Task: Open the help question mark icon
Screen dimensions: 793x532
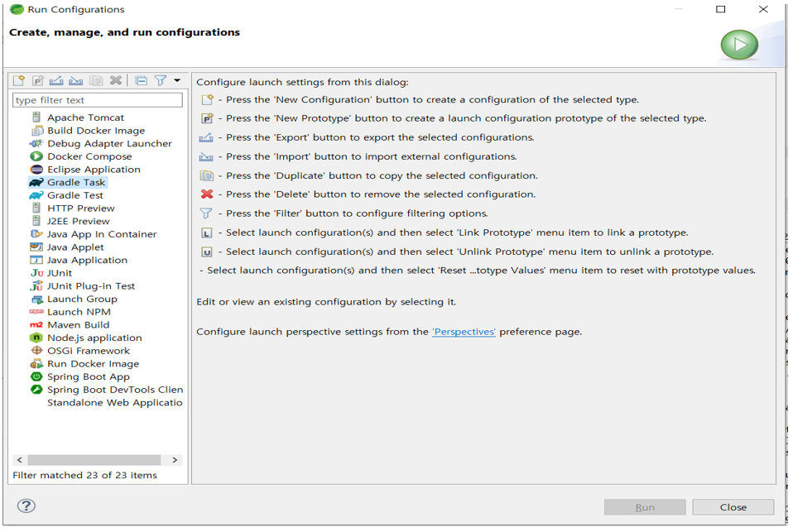Action: [x=26, y=506]
